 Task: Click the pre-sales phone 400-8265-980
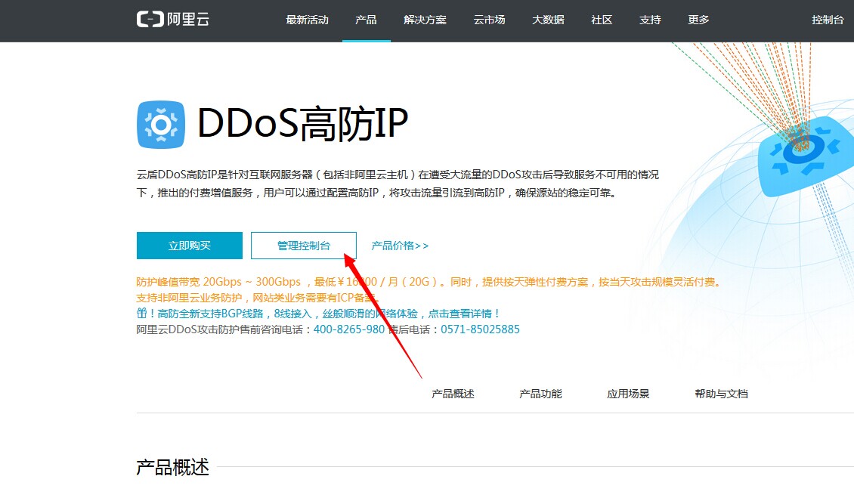coord(349,329)
